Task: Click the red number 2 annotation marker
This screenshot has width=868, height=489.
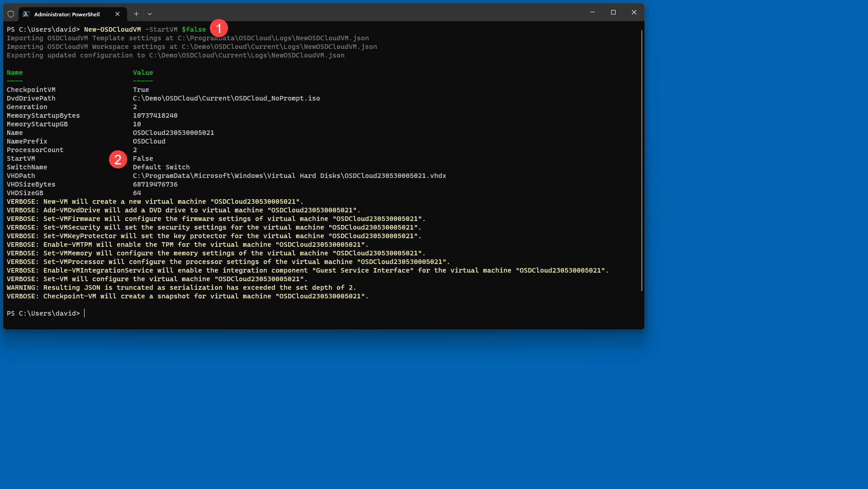Action: coord(118,159)
